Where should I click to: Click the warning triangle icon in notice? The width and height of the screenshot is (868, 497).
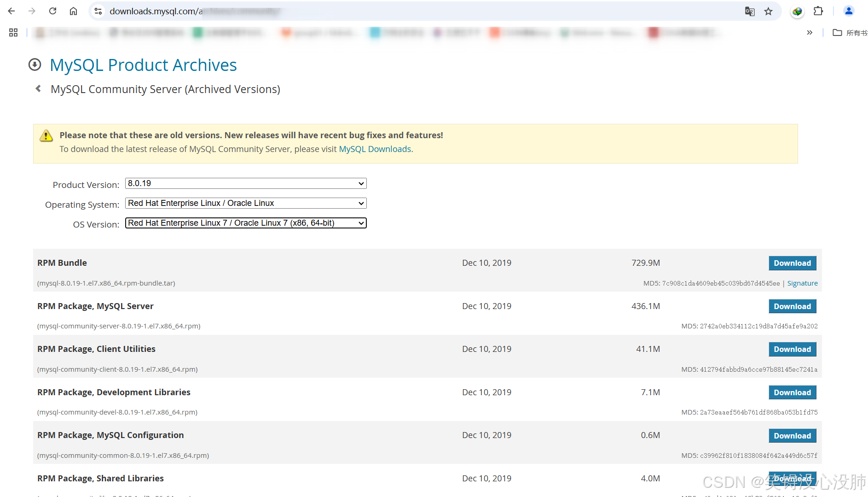(46, 135)
